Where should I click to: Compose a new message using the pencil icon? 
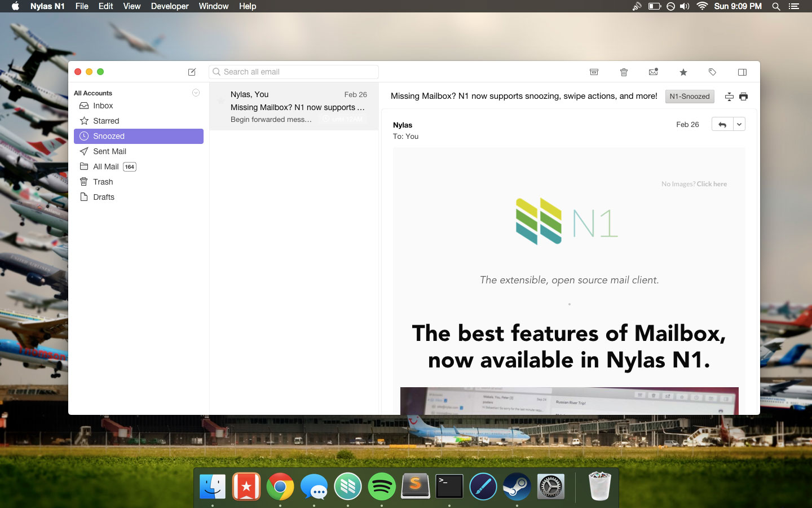(192, 72)
